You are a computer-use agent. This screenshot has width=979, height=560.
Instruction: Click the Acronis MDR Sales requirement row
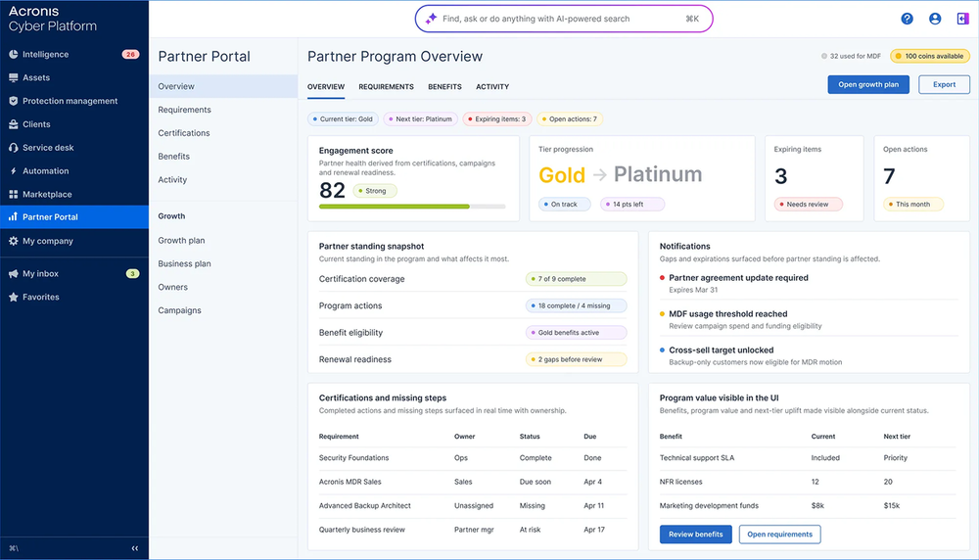(x=473, y=482)
